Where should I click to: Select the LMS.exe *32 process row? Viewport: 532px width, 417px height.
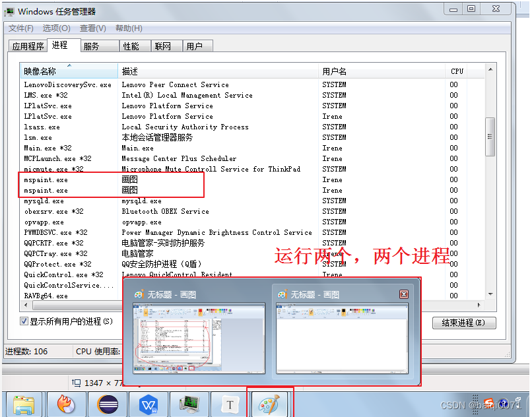[x=46, y=95]
